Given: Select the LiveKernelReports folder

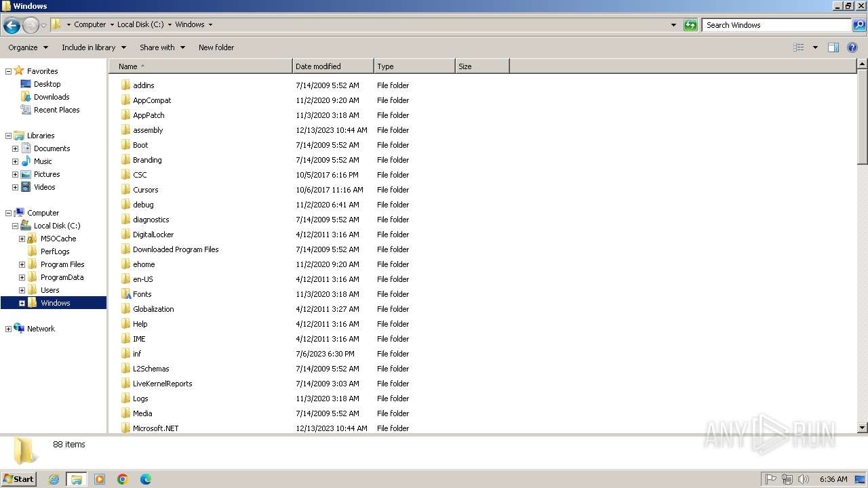Looking at the screenshot, I should pos(163,384).
